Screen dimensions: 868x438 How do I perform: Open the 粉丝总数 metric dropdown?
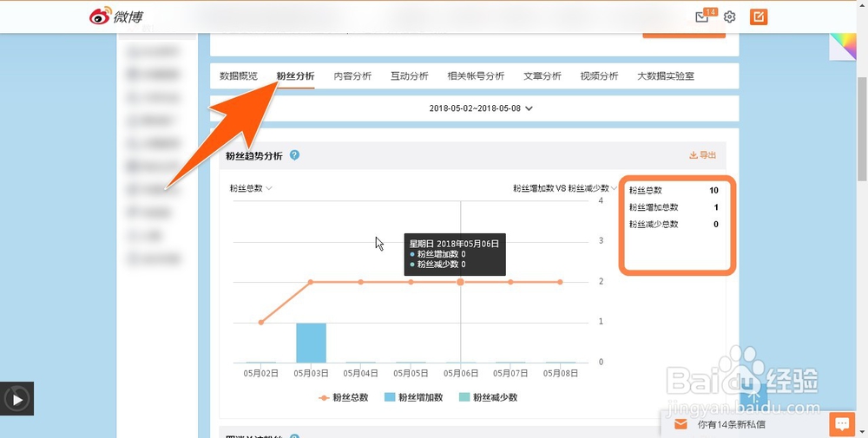click(x=251, y=188)
